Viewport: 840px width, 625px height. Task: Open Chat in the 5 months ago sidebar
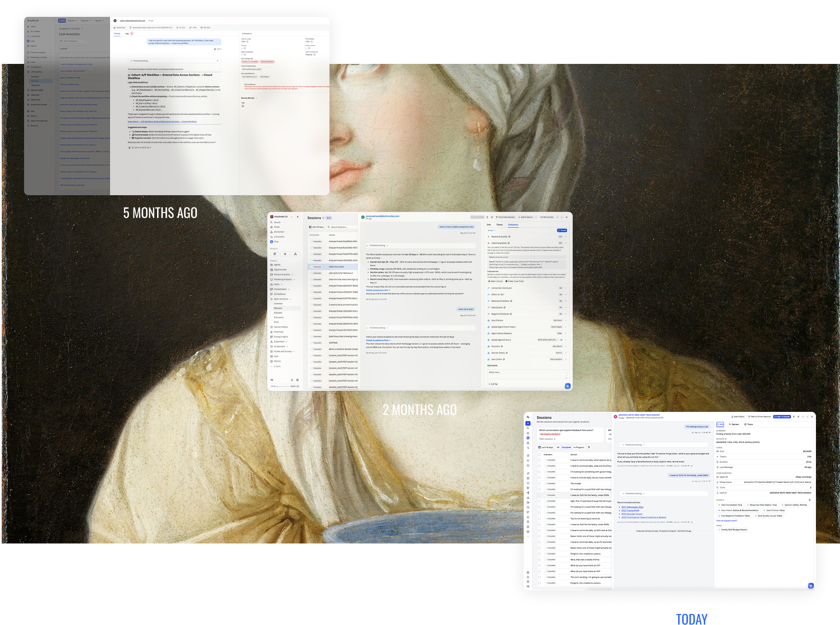[31, 41]
